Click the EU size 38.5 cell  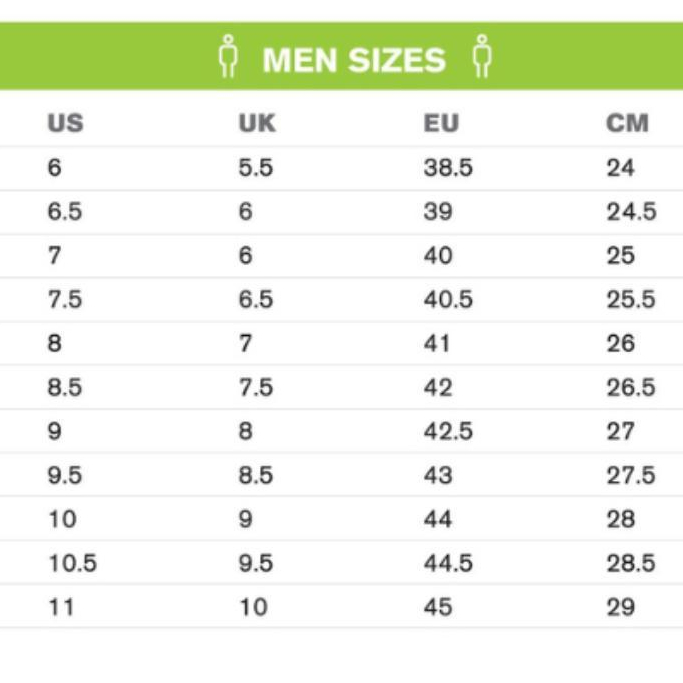coord(447,168)
